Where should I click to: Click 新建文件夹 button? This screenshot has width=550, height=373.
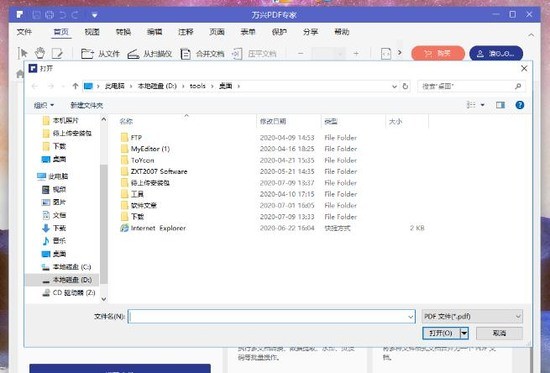86,105
